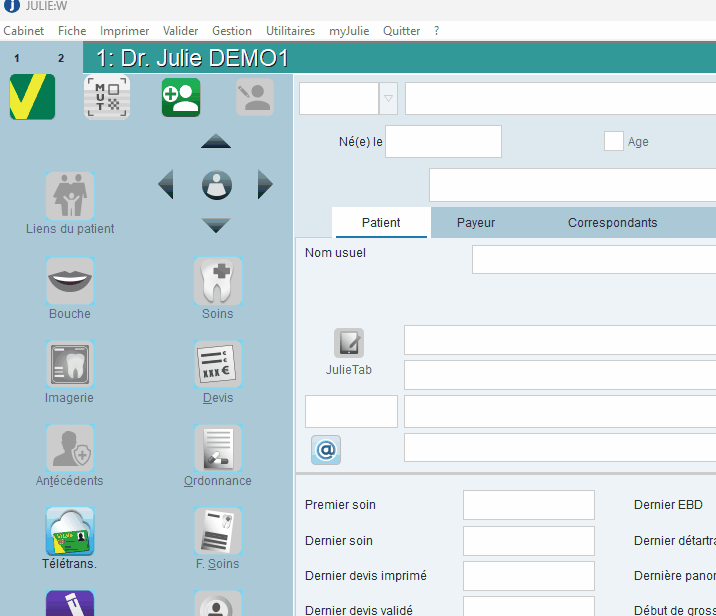This screenshot has height=616, width=716.
Task: Click the wide field below Né(e) le
Action: pyautogui.click(x=573, y=185)
